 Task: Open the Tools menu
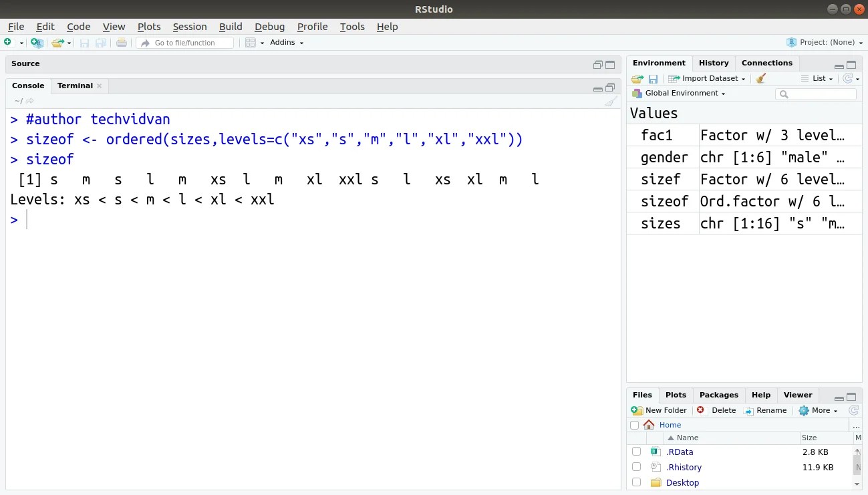coord(352,27)
